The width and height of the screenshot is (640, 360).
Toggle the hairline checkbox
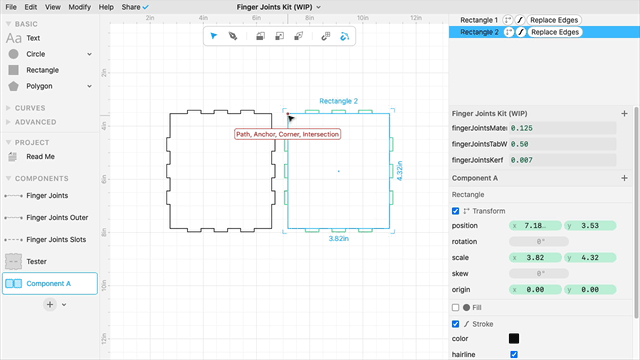point(514,354)
